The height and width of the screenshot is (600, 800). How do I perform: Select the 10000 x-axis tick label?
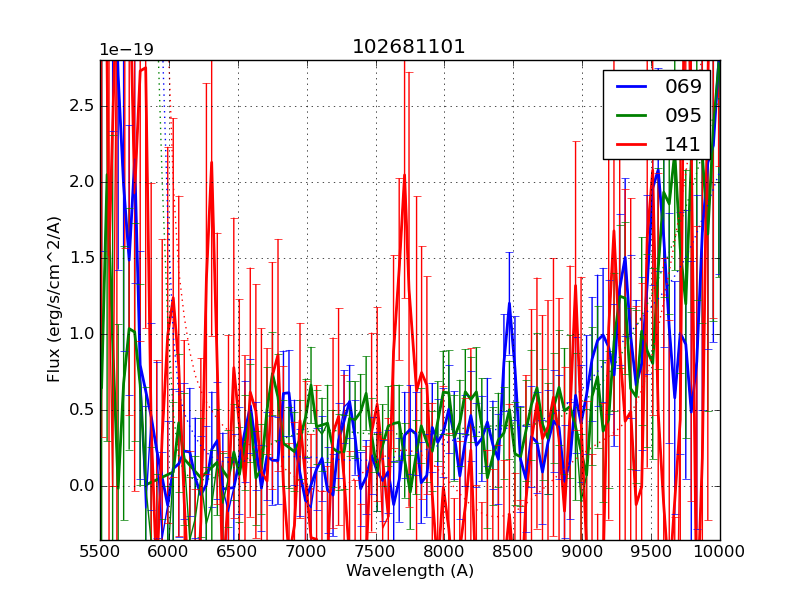click(719, 553)
